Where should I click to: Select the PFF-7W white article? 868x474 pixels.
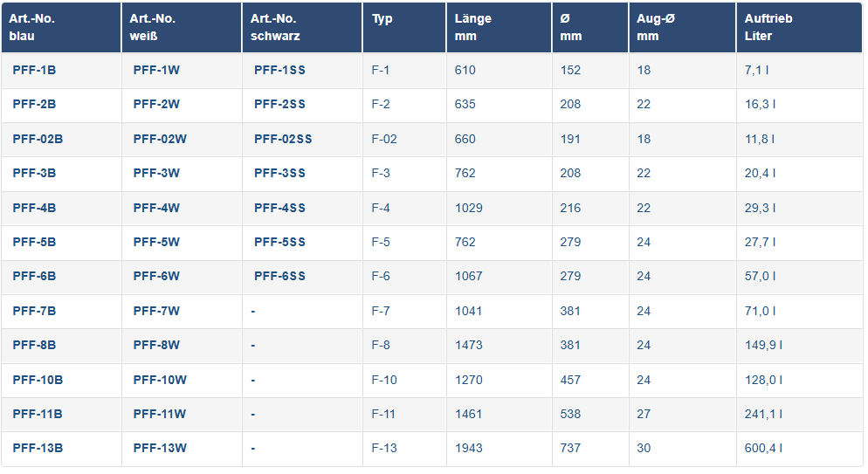pos(156,311)
